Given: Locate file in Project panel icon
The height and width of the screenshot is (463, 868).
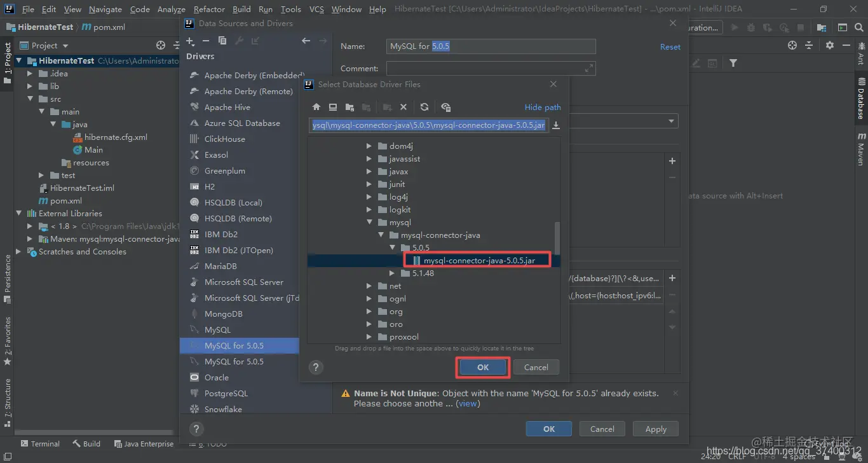Looking at the screenshot, I should (x=161, y=45).
